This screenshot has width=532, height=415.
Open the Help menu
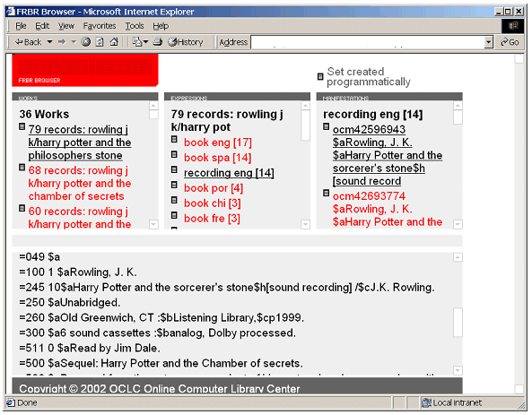point(161,26)
